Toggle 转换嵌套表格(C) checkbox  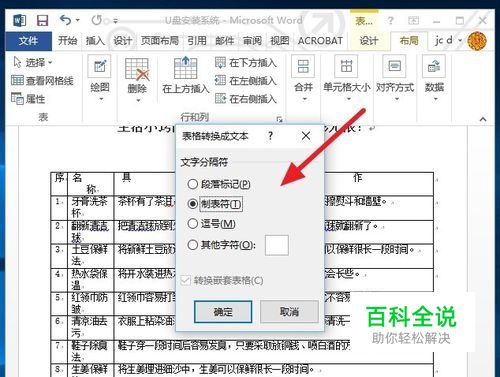pos(222,280)
